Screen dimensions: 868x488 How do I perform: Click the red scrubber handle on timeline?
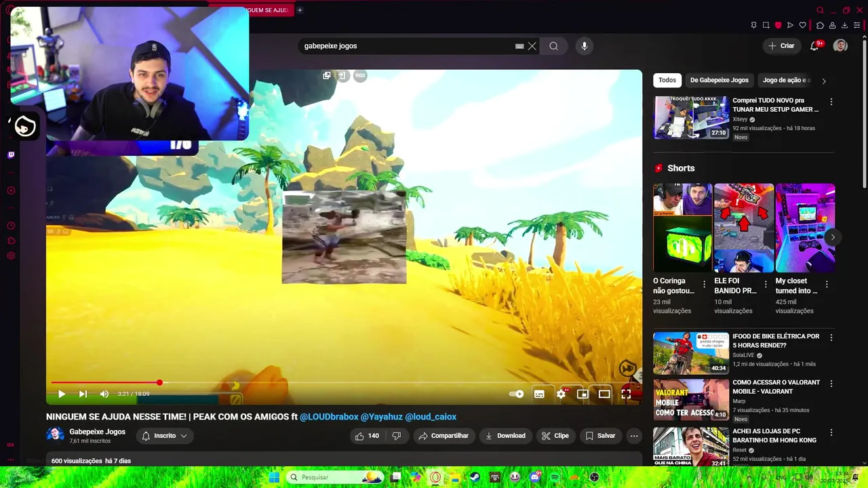click(159, 383)
